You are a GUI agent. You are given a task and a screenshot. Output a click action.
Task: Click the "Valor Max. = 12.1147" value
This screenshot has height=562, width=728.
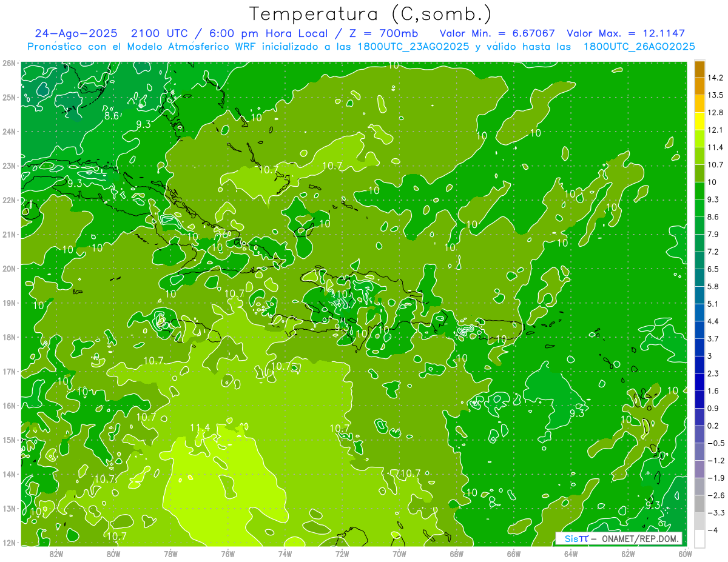625,33
